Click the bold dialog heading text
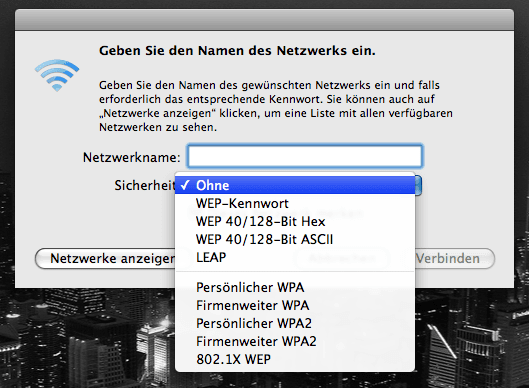 click(x=237, y=51)
